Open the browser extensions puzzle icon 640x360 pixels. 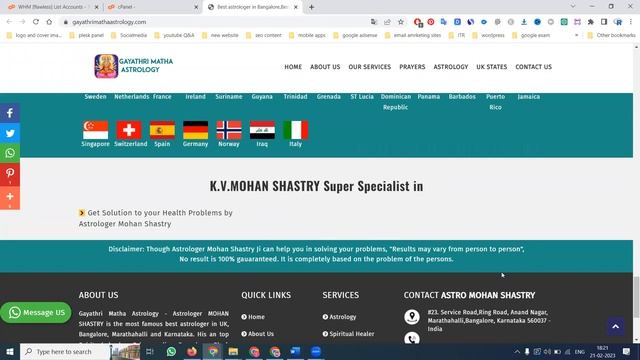coord(591,22)
